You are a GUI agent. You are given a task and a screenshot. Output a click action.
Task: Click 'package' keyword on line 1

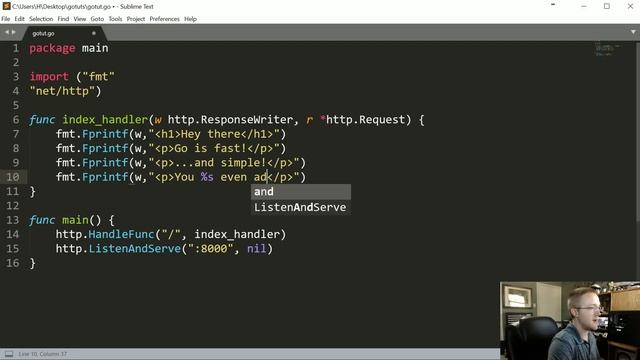point(52,48)
